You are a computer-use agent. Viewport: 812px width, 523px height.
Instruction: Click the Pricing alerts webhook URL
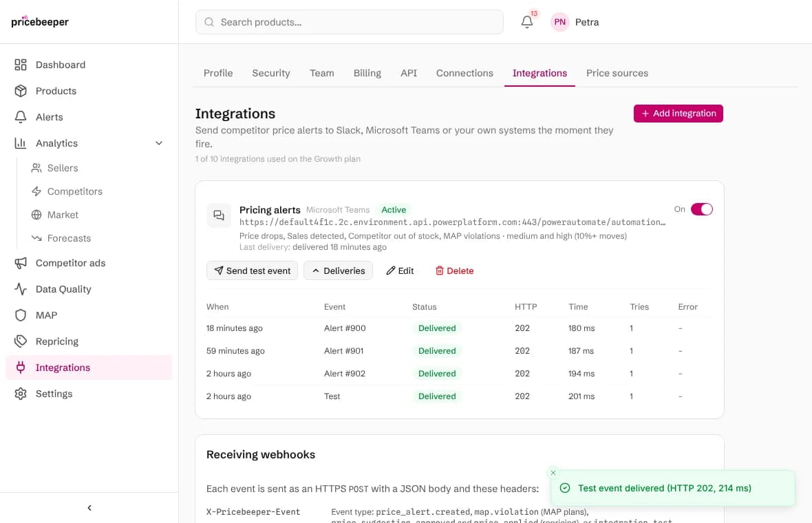[452, 222]
